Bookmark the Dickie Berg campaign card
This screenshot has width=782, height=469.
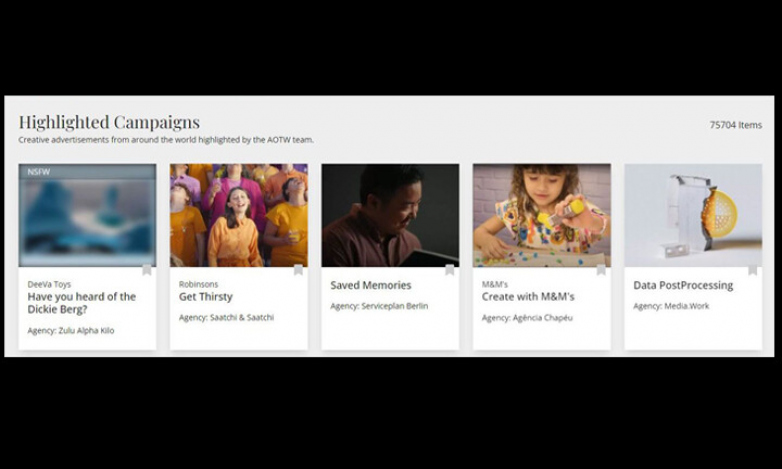(147, 270)
